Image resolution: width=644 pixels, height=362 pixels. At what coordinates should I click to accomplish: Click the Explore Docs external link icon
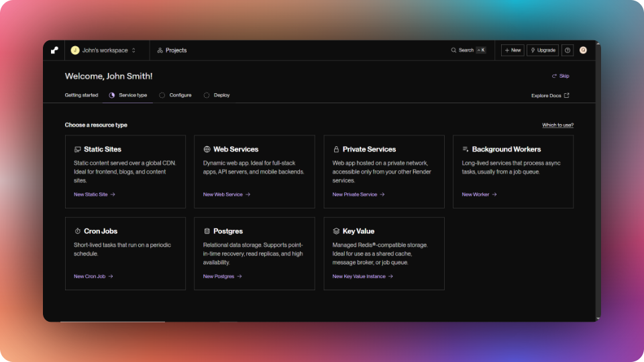point(567,95)
